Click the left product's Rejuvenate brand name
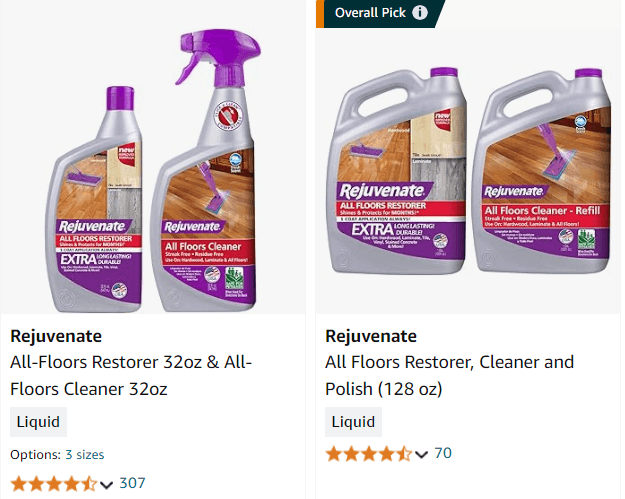This screenshot has height=499, width=625. pyautogui.click(x=56, y=336)
